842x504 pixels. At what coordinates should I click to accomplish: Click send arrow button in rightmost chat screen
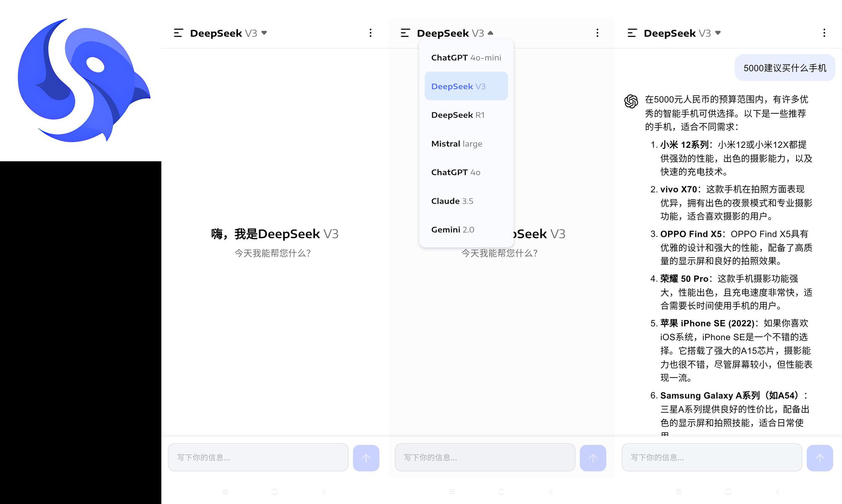pos(820,458)
